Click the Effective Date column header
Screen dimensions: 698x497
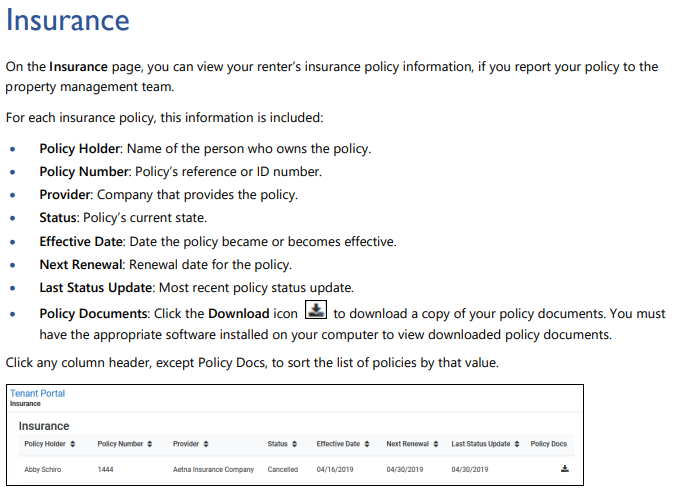338,444
